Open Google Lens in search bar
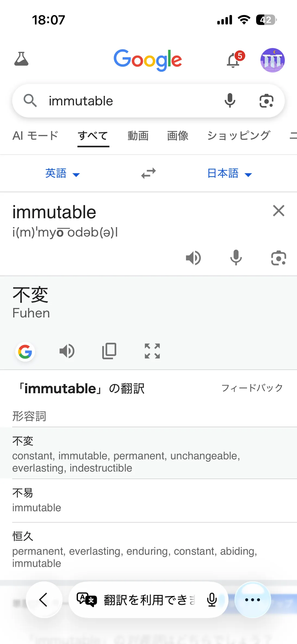This screenshot has height=644, width=297. [266, 101]
